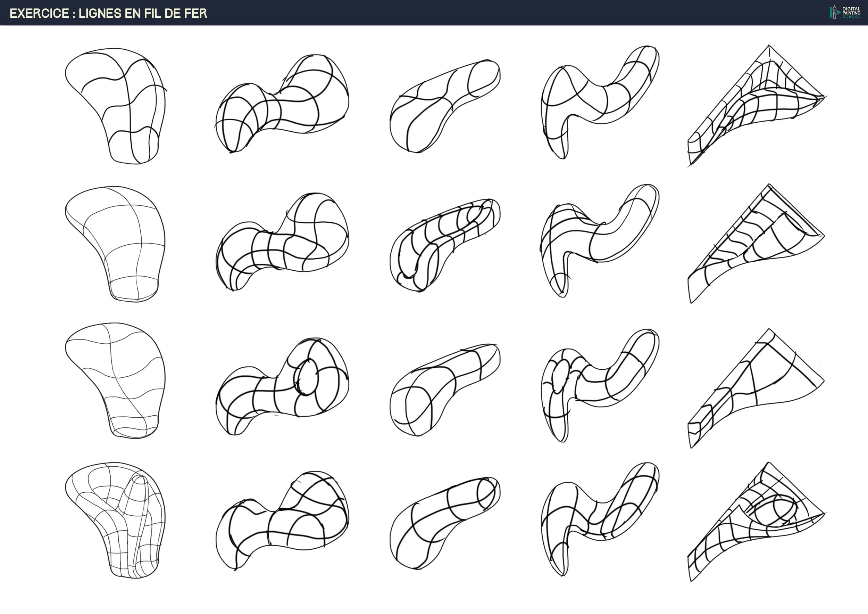
Task: Select the mushroom shape with thin wavy diagonal lines
Action: 121,378
